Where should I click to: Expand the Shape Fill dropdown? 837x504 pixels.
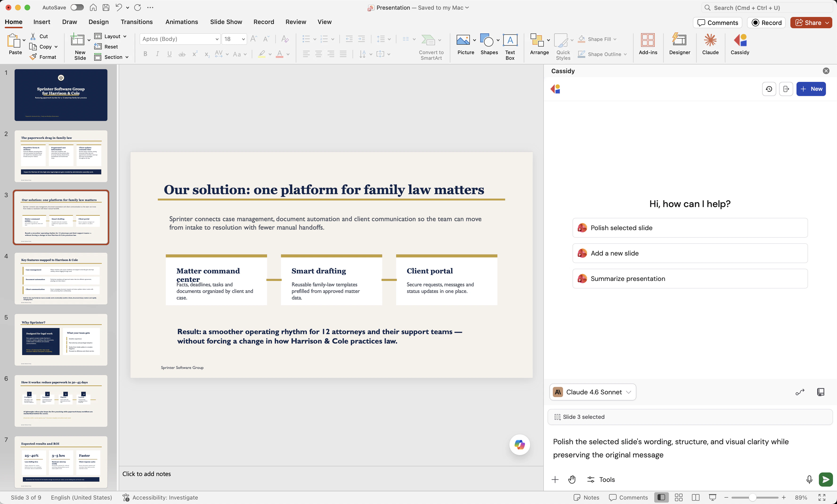(x=615, y=39)
